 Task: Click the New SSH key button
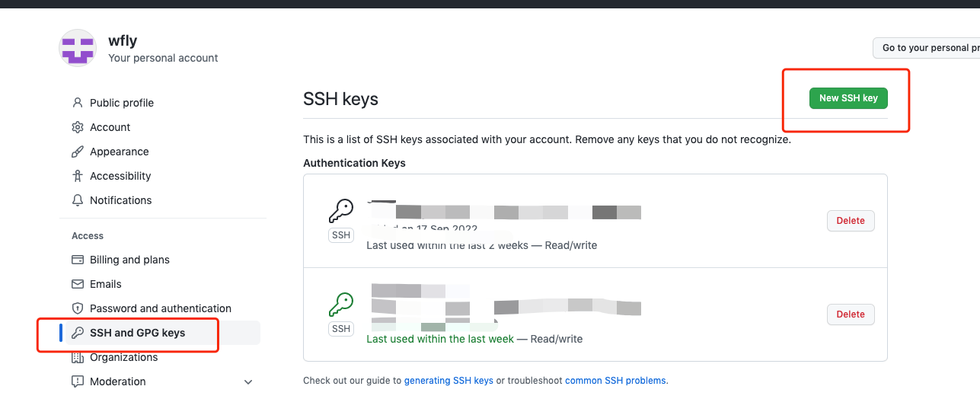(x=848, y=98)
